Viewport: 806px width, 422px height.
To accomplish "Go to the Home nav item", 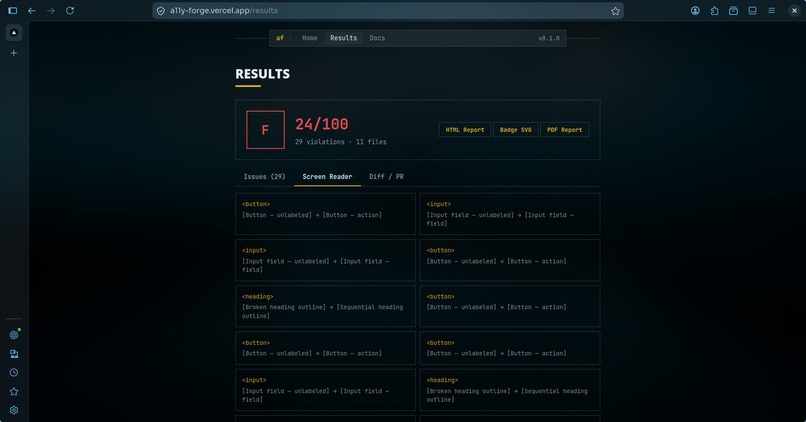I will (309, 38).
